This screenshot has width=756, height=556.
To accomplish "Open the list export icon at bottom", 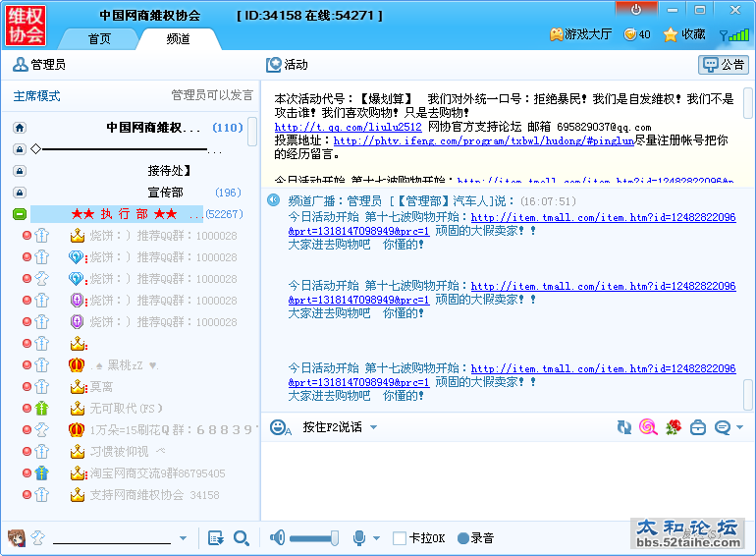I will coord(216,537).
